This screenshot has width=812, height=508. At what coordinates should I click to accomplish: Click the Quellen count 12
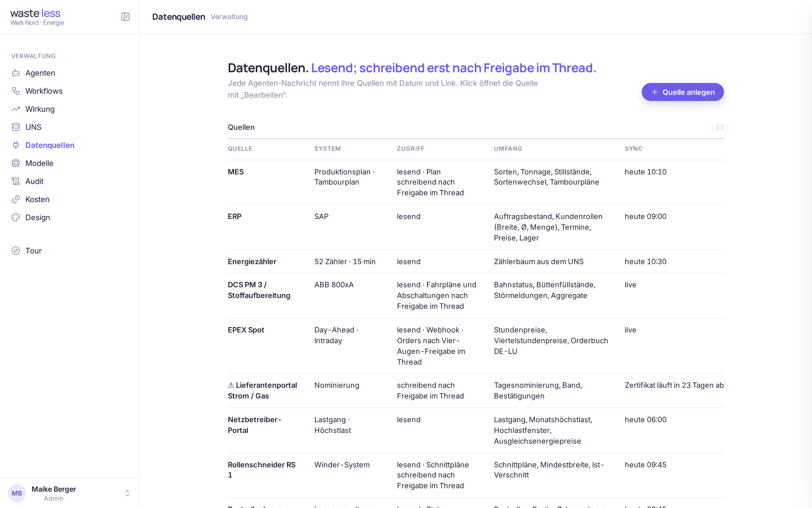coord(720,127)
